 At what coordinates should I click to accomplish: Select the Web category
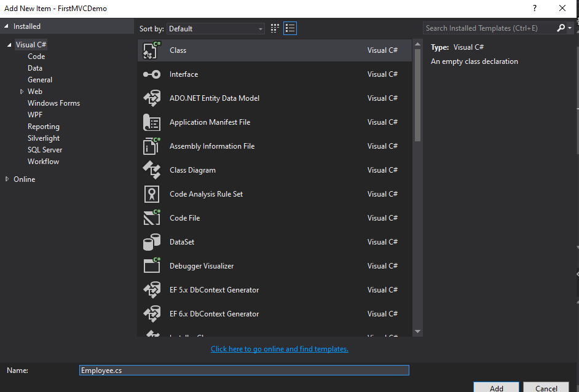[34, 92]
